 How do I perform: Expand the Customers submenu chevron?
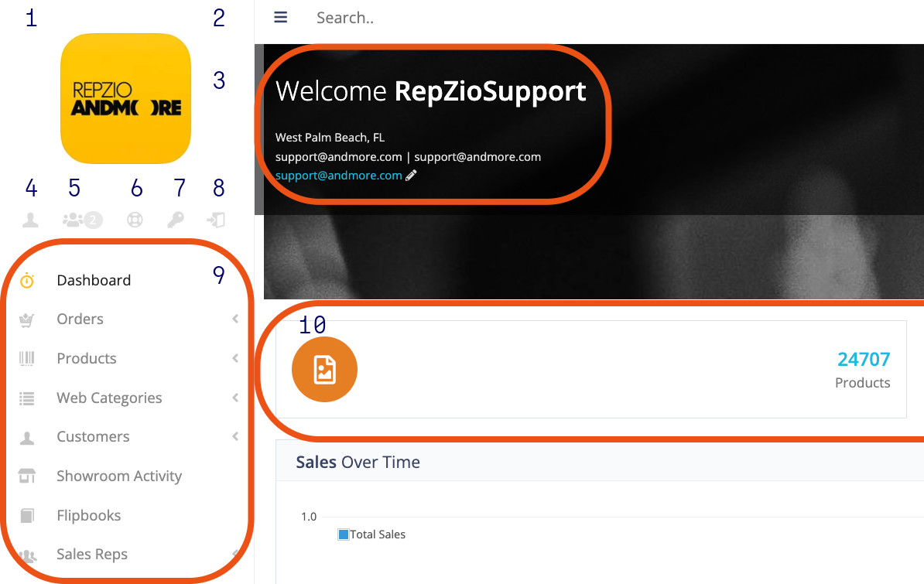(235, 437)
